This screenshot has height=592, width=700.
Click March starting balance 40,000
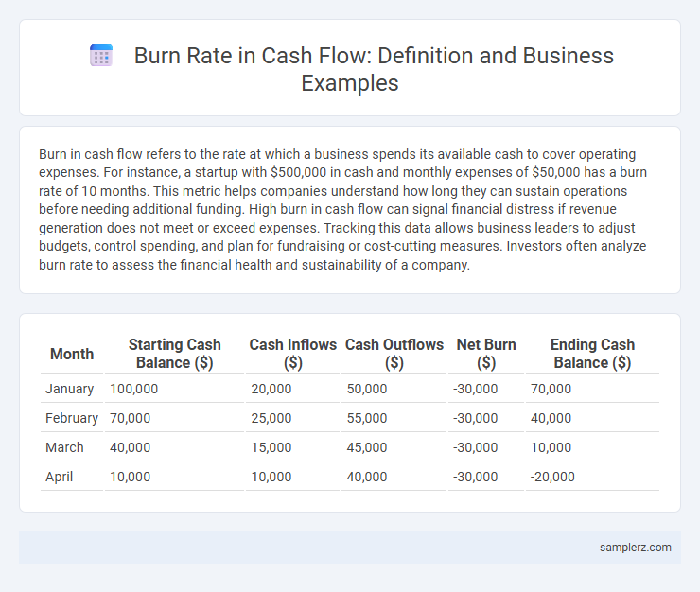pyautogui.click(x=130, y=447)
